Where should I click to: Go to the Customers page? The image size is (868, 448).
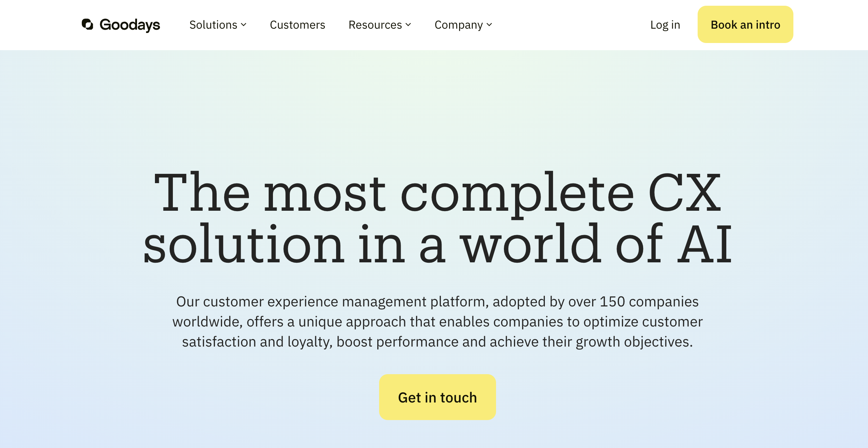pyautogui.click(x=297, y=25)
